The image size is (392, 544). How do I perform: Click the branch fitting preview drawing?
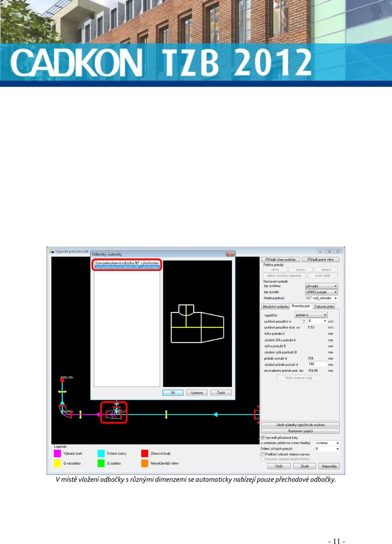pyautogui.click(x=197, y=323)
